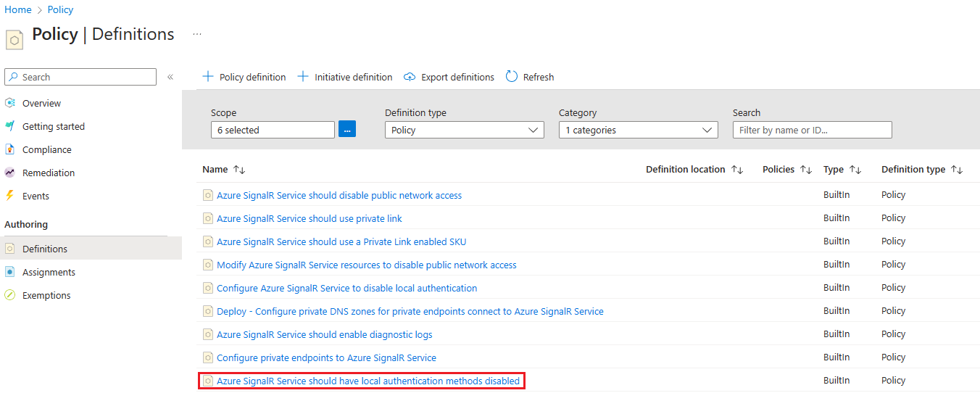This screenshot has width=980, height=393.
Task: Click the plus icon for Initiative definition
Action: [x=303, y=77]
